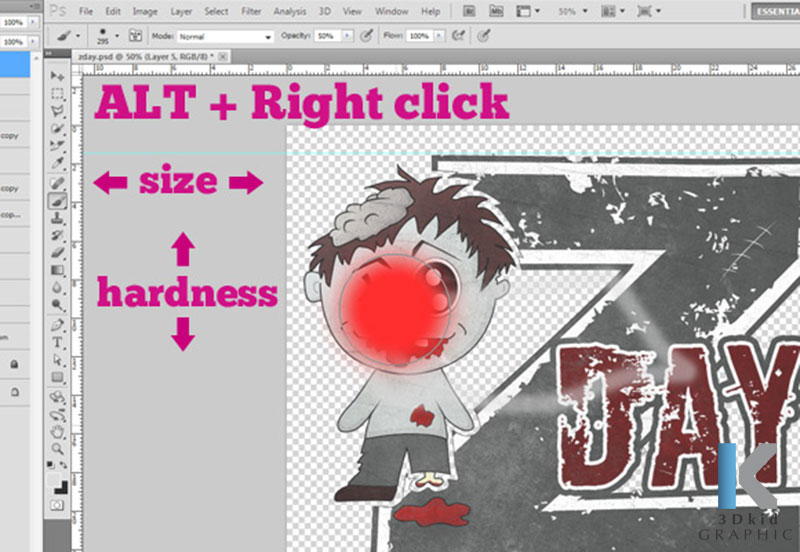Image resolution: width=800 pixels, height=552 pixels.
Task: Select the 3D Camera Rotate tool
Action: click(57, 414)
